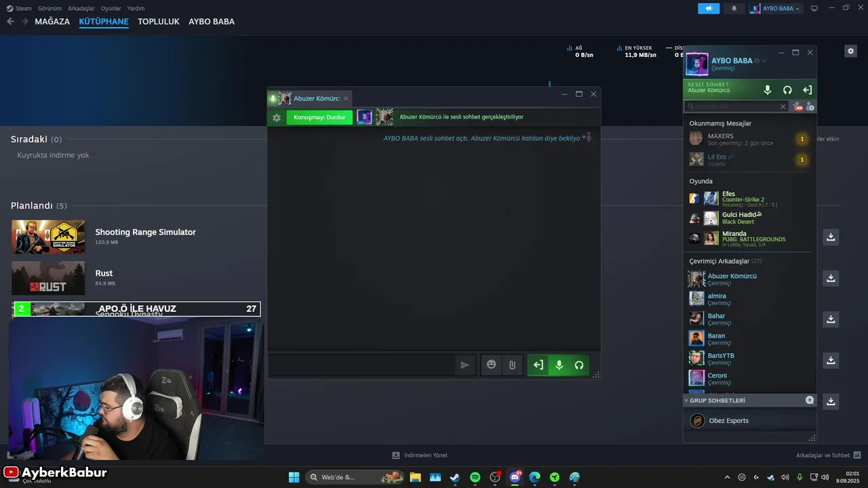The height and width of the screenshot is (488, 868).
Task: Click the blue announcements megaphone button
Action: pyautogui.click(x=709, y=8)
